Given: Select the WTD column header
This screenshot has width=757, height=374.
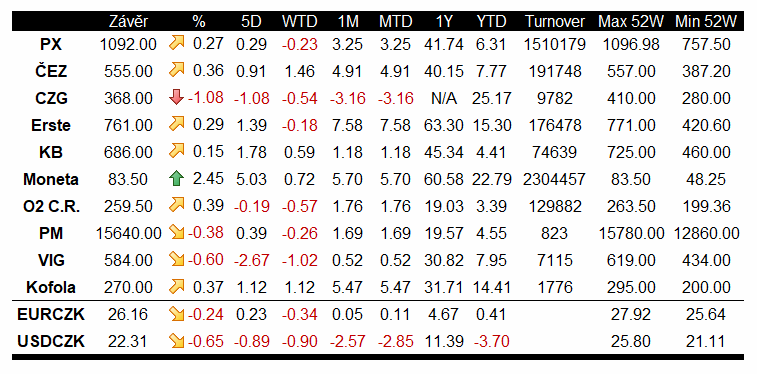Looking at the screenshot, I should click(299, 22).
